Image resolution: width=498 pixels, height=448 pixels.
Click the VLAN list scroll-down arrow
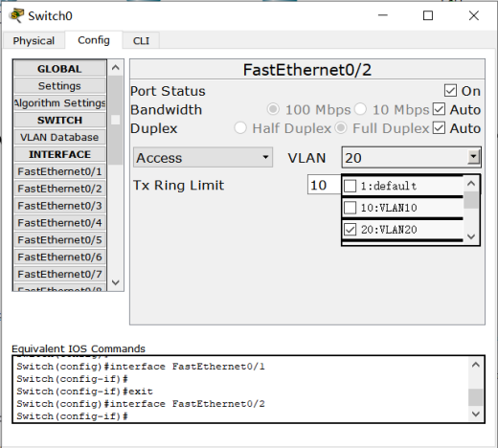click(471, 236)
